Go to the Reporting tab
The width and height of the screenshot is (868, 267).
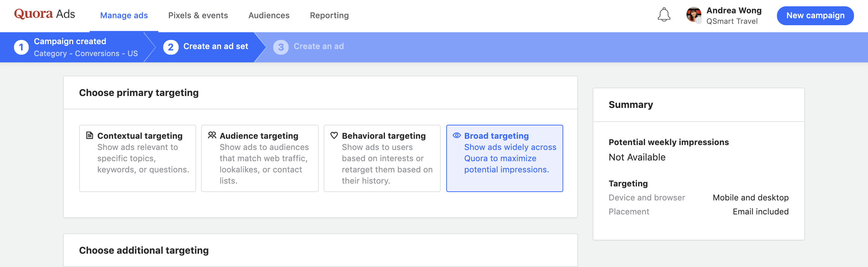pos(329,15)
